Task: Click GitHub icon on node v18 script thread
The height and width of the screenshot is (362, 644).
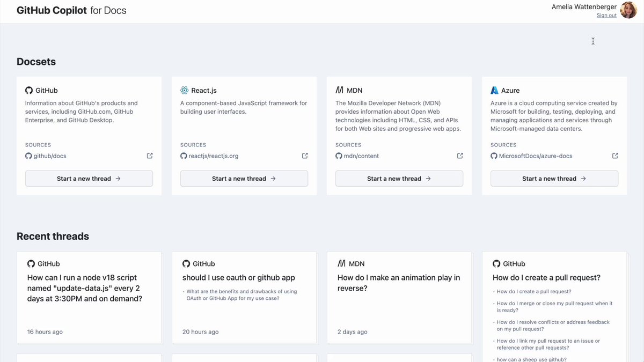Action: point(31,264)
